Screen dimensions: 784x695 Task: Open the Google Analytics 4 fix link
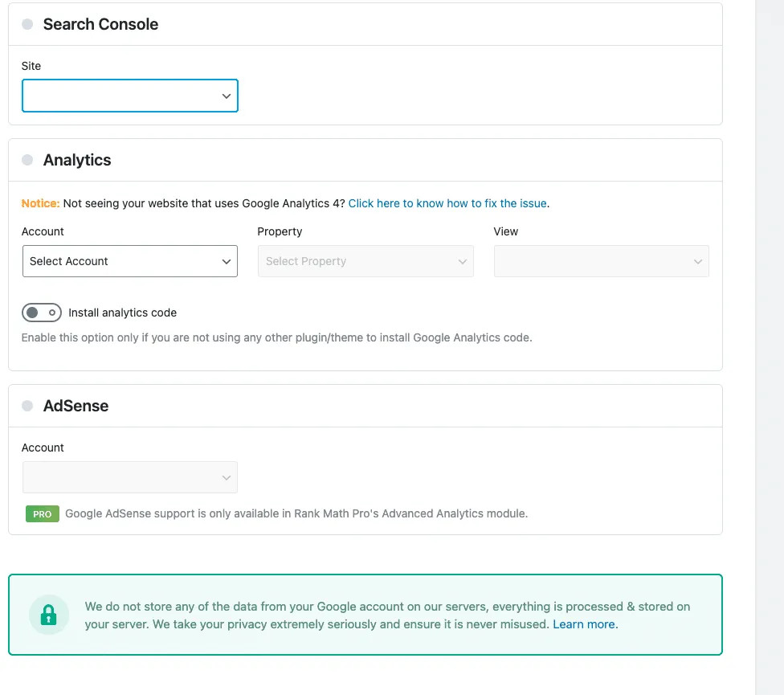tap(447, 203)
